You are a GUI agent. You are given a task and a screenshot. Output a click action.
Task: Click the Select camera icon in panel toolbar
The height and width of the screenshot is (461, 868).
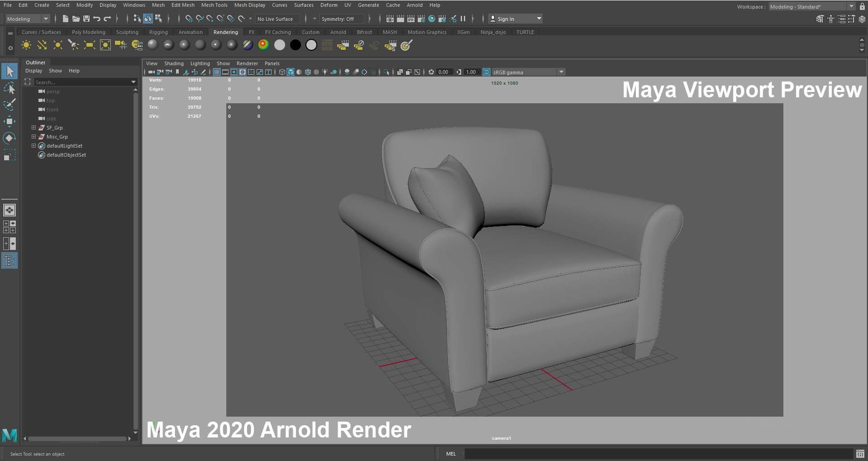click(x=151, y=72)
